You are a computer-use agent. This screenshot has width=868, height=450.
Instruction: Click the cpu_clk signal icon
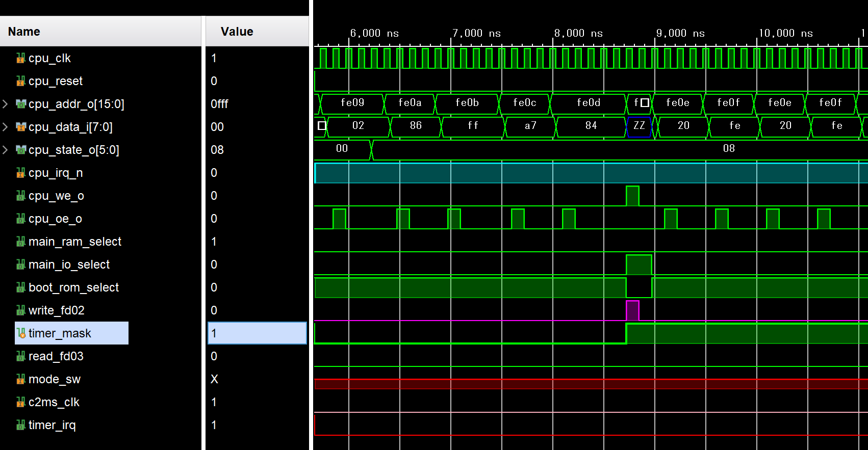pos(20,59)
